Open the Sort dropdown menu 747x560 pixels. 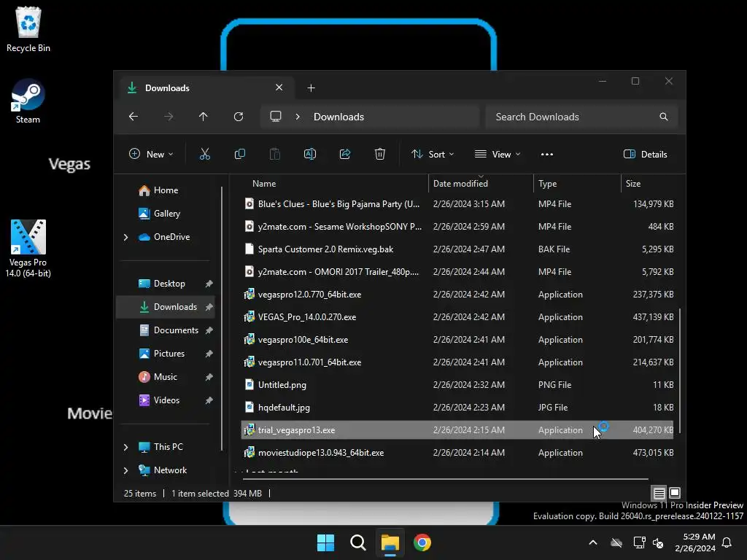click(433, 155)
